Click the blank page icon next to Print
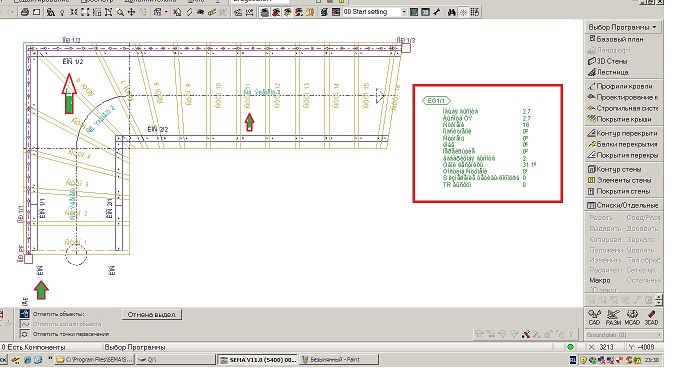683x384 pixels. [36, 12]
